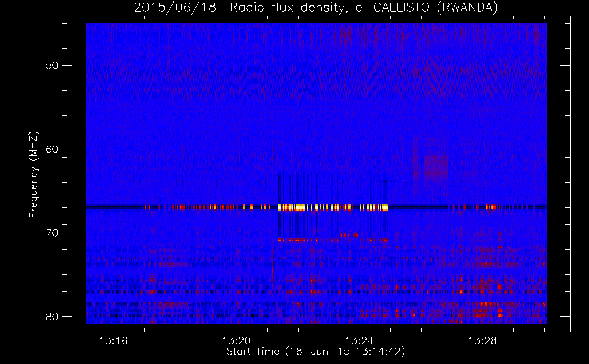Click the 'Start Time (18-Jun-15 13:14:42)' axis label
This screenshot has width=589, height=364.
coord(316,352)
